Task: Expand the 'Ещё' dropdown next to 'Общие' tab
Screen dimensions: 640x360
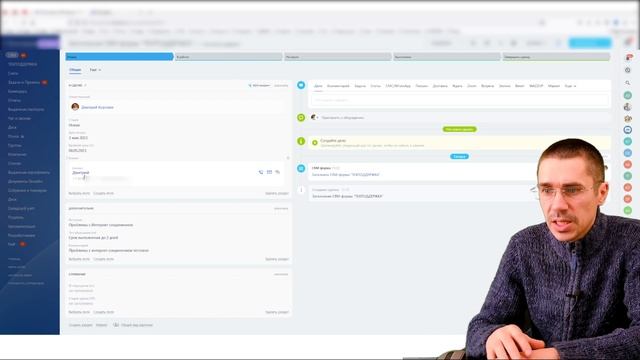Action: point(95,70)
